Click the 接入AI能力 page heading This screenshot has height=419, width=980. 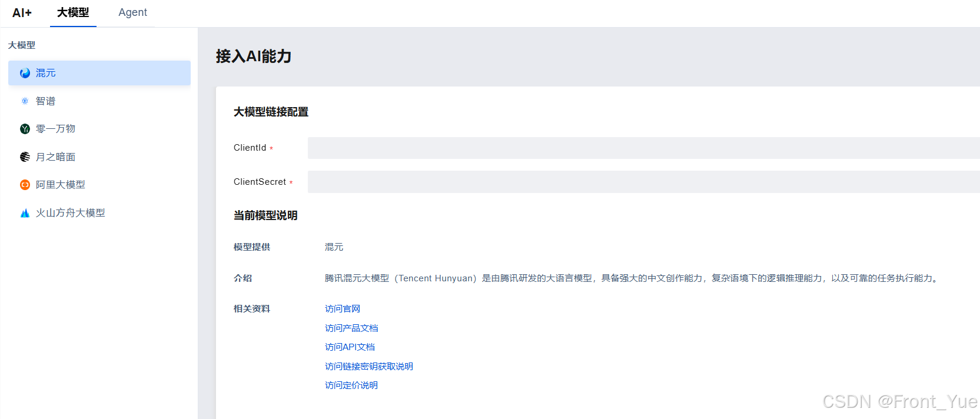tap(254, 56)
